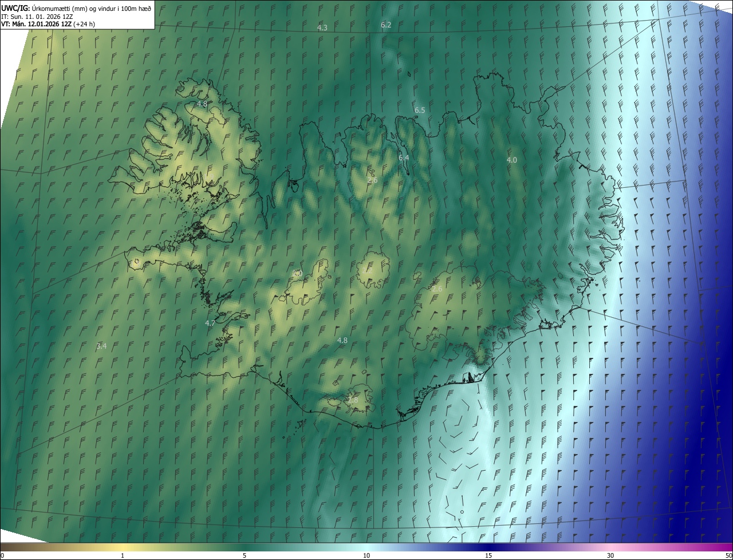Click the 2.8 value on Mýrdalsjökull glacier
This screenshot has width=733, height=560.
point(353,400)
